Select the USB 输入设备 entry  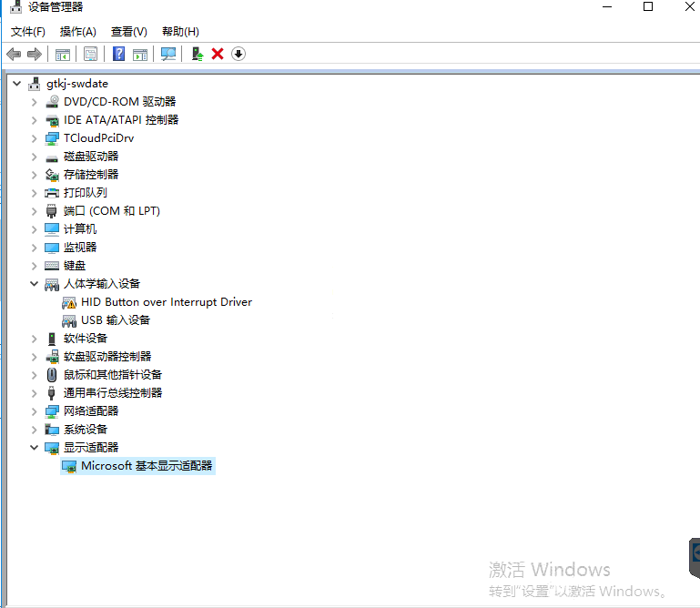[116, 320]
